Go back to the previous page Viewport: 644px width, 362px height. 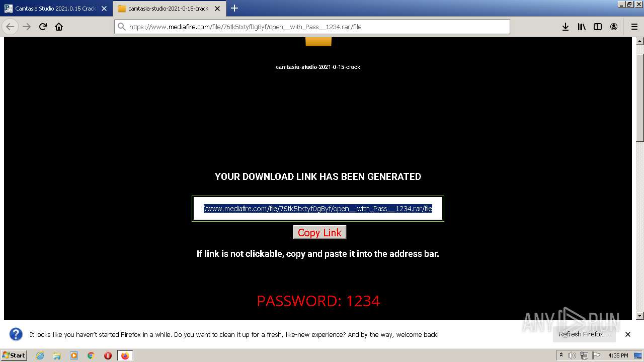point(10,27)
